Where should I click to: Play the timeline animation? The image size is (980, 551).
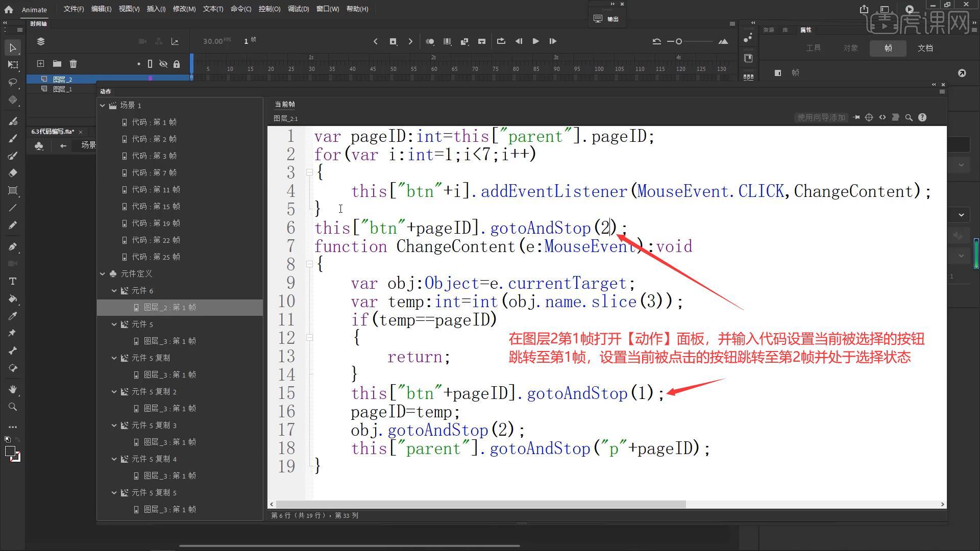[x=535, y=41]
